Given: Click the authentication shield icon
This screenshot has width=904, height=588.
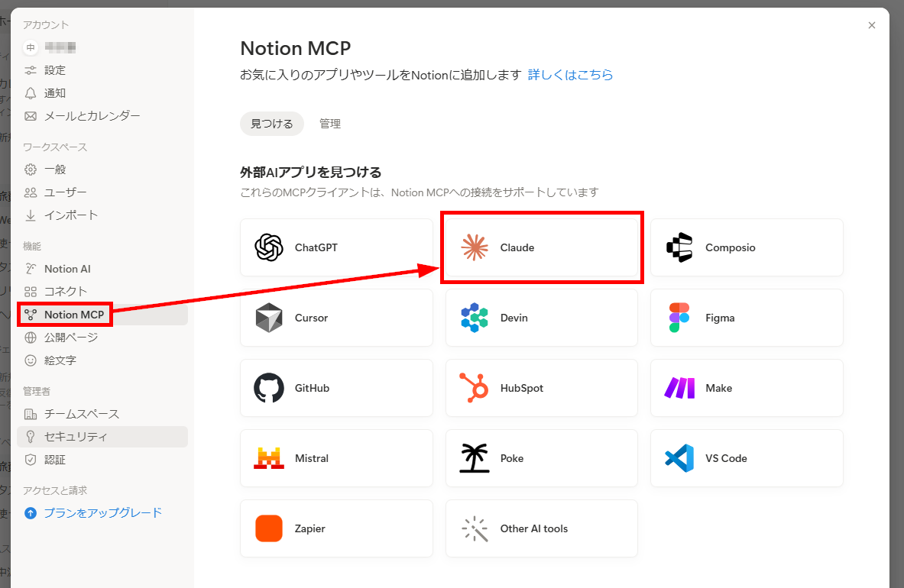Looking at the screenshot, I should (31, 460).
